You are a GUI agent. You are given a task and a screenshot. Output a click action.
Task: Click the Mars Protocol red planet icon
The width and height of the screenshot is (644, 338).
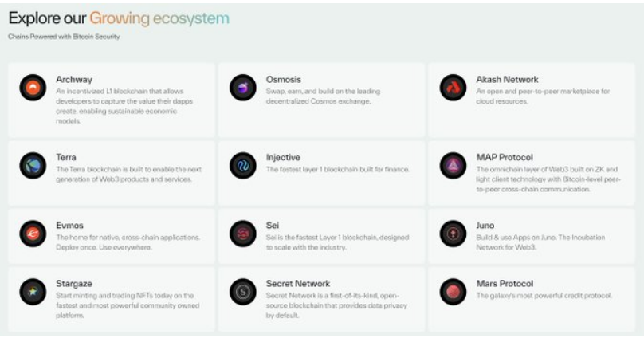(453, 292)
